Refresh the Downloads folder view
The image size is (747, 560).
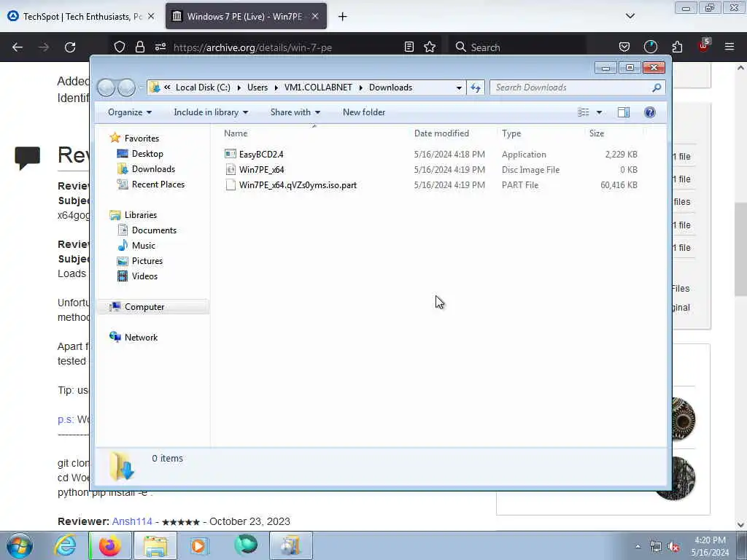tap(476, 87)
